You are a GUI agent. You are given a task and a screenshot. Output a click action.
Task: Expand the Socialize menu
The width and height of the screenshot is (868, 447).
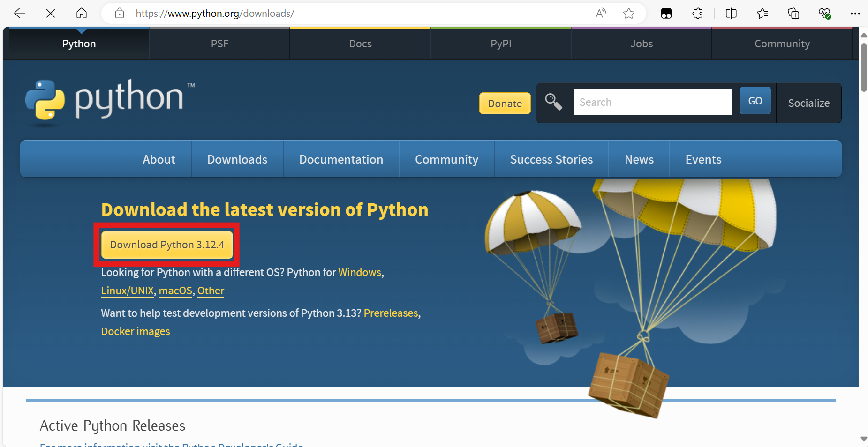click(809, 103)
